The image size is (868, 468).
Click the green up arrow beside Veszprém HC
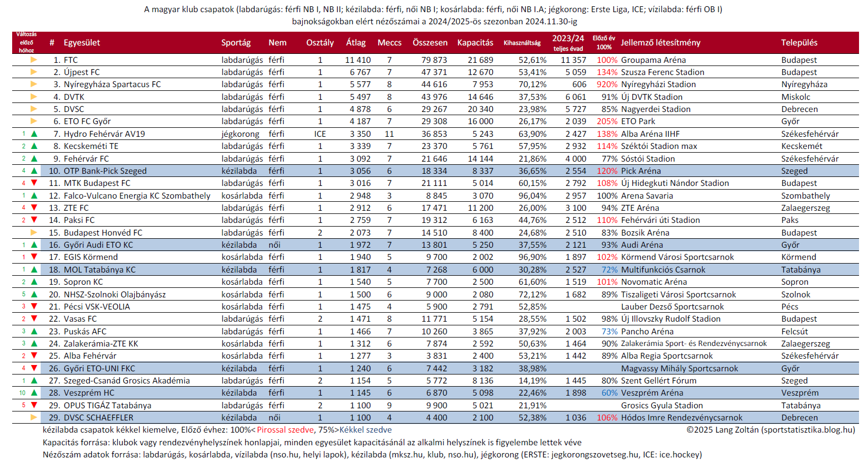34,392
